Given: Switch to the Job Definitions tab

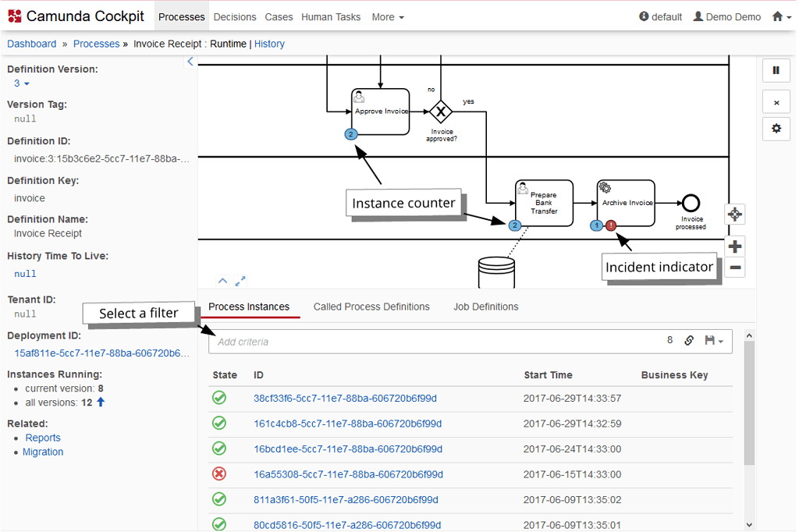Looking at the screenshot, I should coord(485,307).
